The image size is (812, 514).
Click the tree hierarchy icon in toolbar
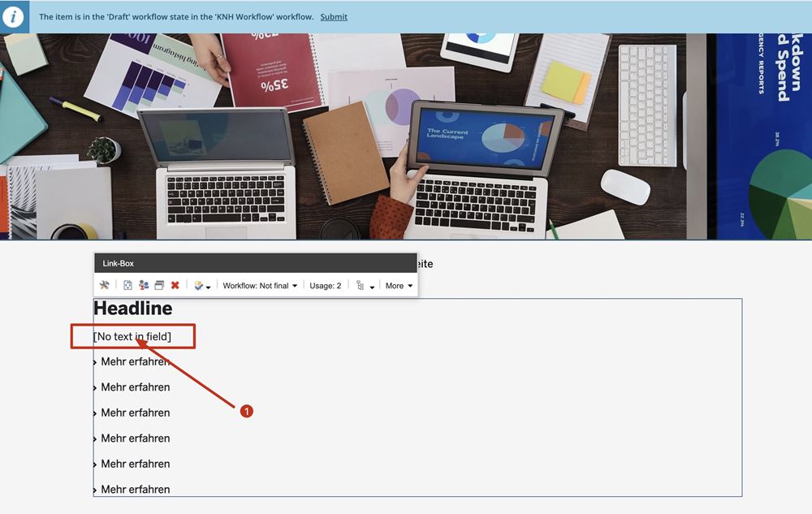pos(360,286)
